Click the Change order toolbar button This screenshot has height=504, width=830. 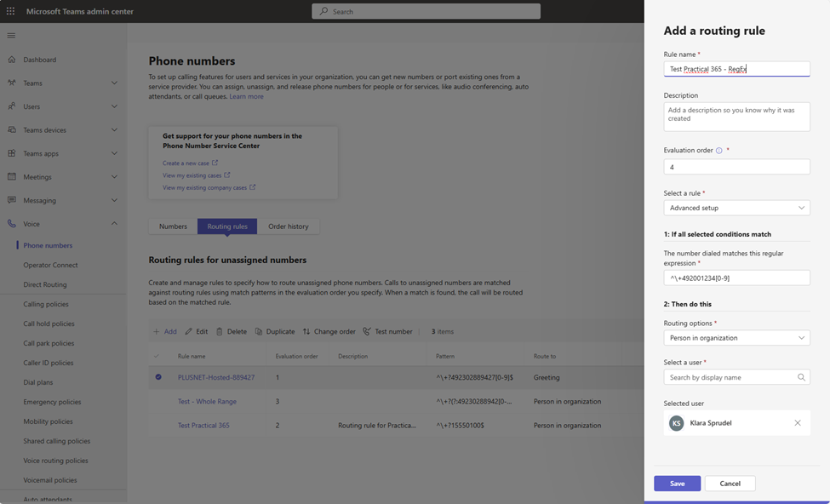329,331
